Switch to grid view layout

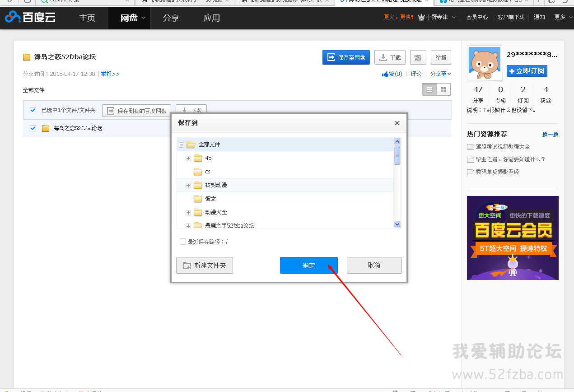pyautogui.click(x=443, y=89)
